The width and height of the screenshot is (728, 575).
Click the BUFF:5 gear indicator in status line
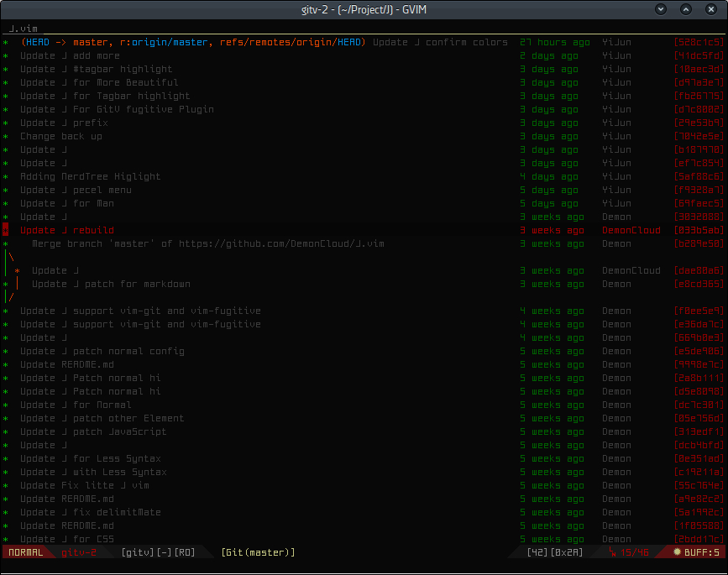coord(697,552)
